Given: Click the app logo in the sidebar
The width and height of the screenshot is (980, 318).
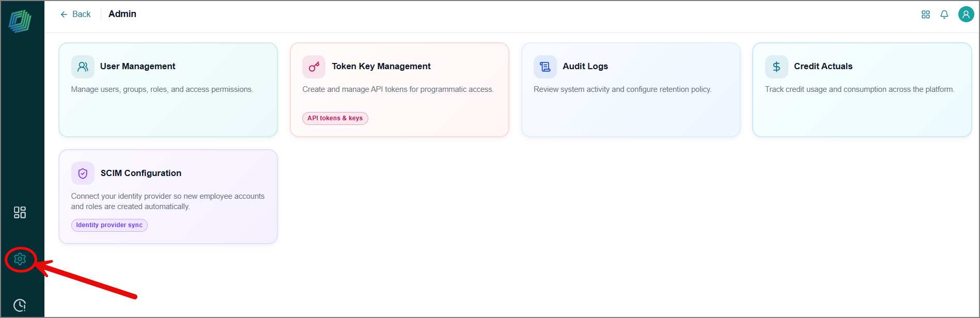Looking at the screenshot, I should 20,21.
